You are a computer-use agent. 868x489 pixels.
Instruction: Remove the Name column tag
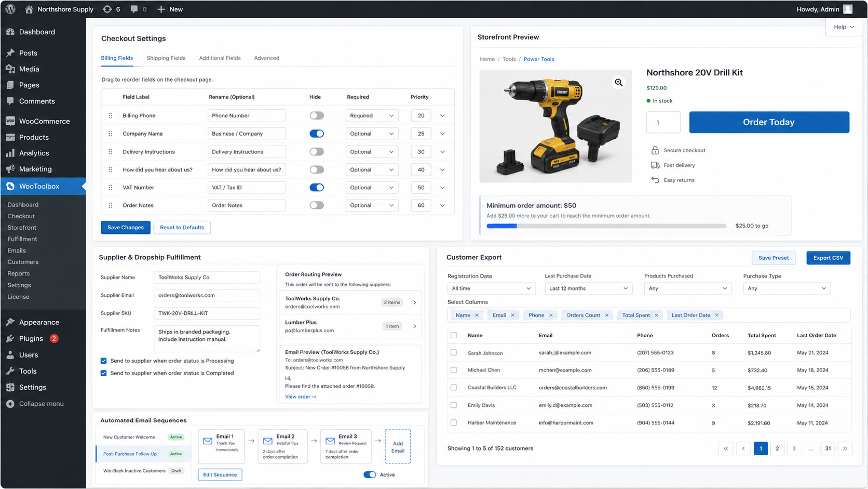(477, 315)
